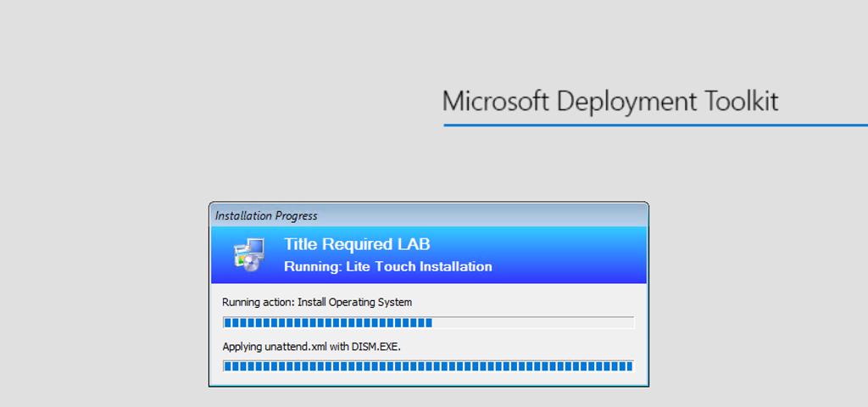The image size is (868, 407).
Task: Click the Running action: Install Operating System label
Action: [317, 302]
